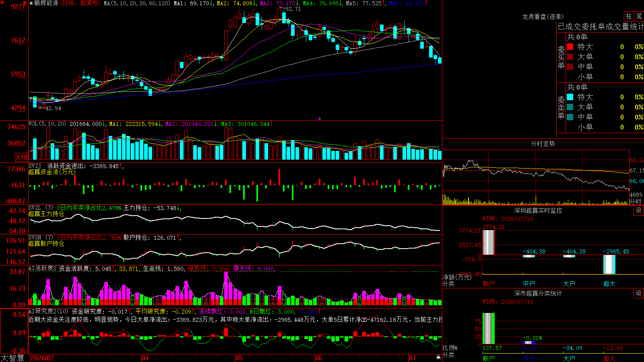Screen dimensions: 644x362
Task: Click the 强势线: 3.000 parameter label
Action: pyautogui.click(x=209, y=269)
